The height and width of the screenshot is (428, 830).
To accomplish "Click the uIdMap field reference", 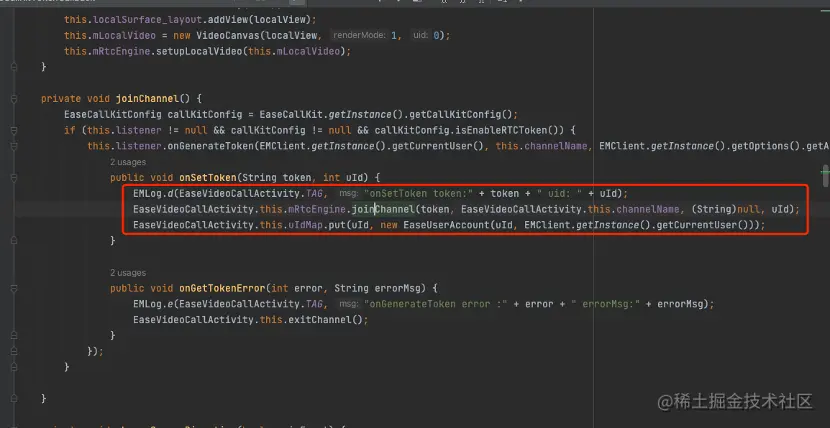I will [x=305, y=225].
